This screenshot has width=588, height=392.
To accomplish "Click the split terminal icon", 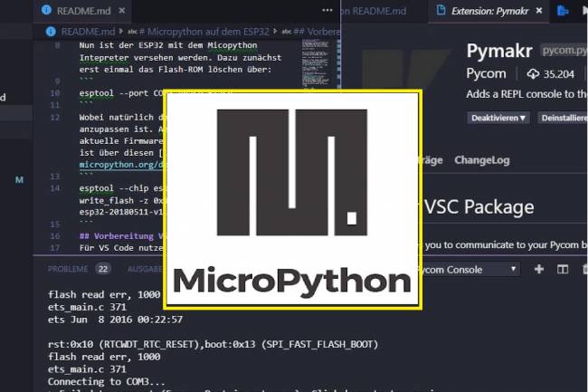I will [x=562, y=269].
